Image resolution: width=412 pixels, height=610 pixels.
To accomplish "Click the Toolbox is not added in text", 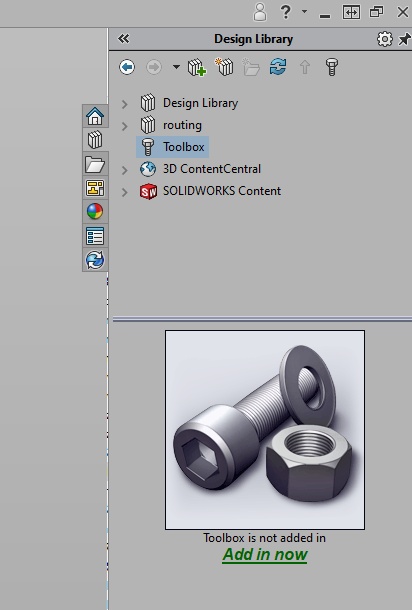I will click(265, 538).
